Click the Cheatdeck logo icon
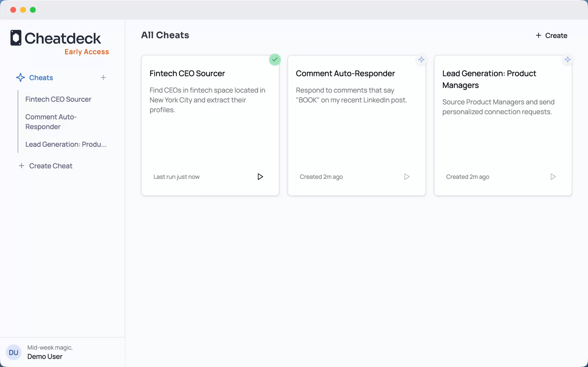The height and width of the screenshot is (367, 588). (x=16, y=38)
